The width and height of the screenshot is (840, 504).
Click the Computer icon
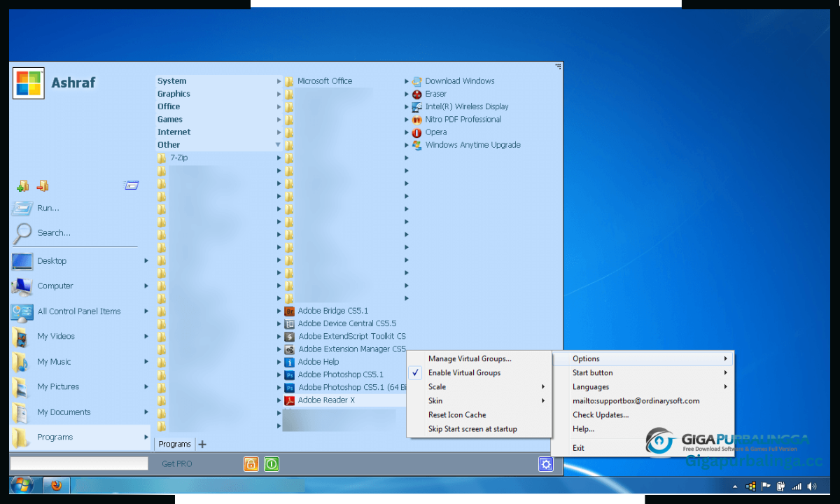click(22, 286)
